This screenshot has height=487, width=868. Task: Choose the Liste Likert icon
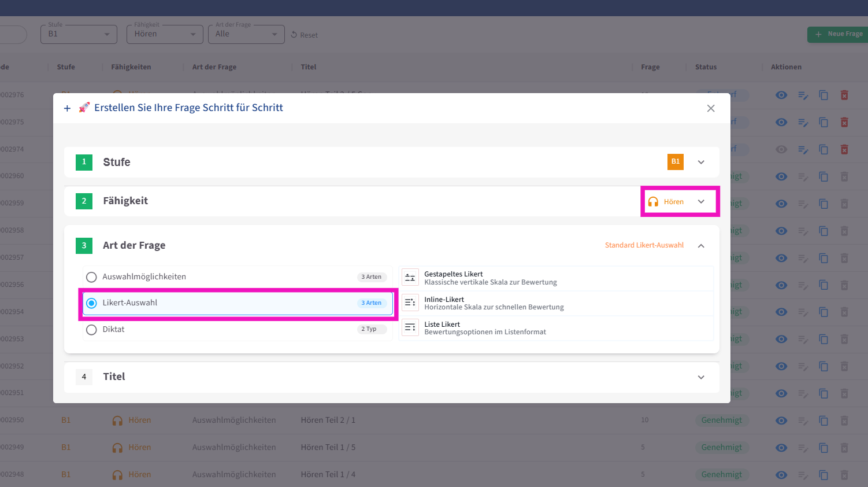click(x=410, y=327)
